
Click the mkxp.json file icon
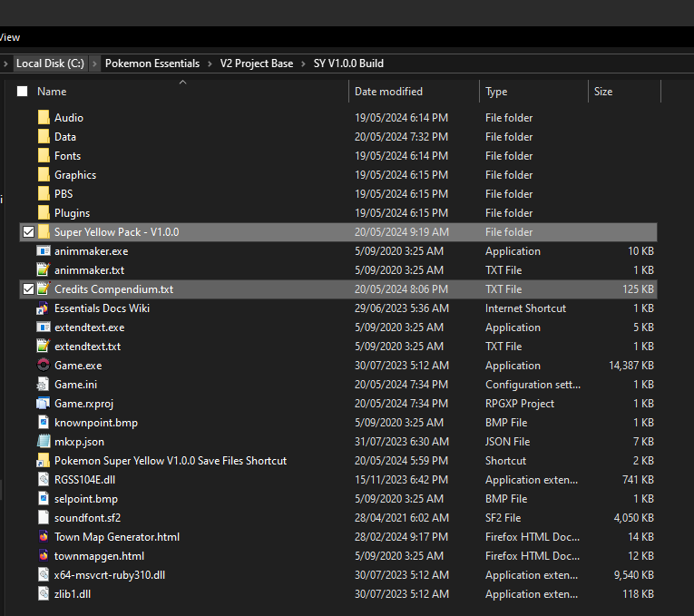44,442
